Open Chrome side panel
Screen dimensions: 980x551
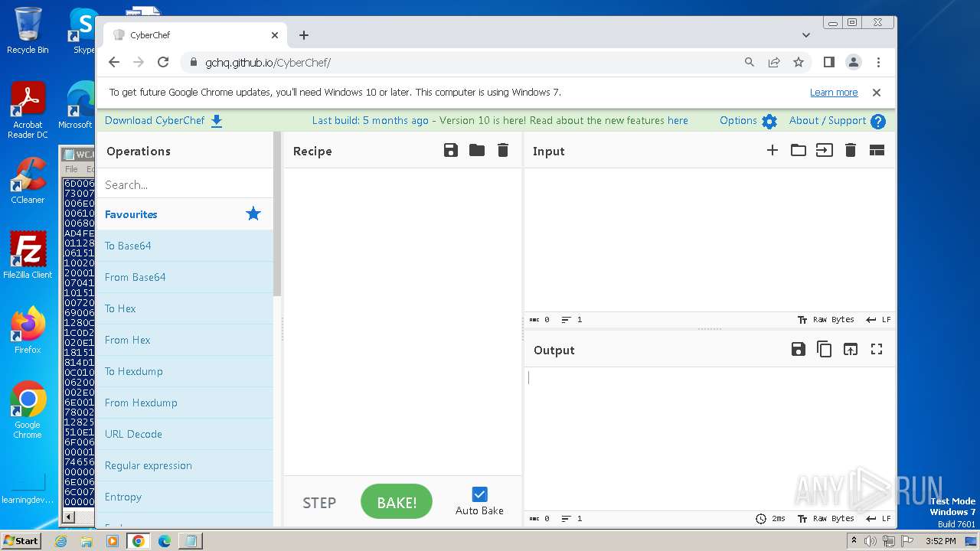pos(829,63)
